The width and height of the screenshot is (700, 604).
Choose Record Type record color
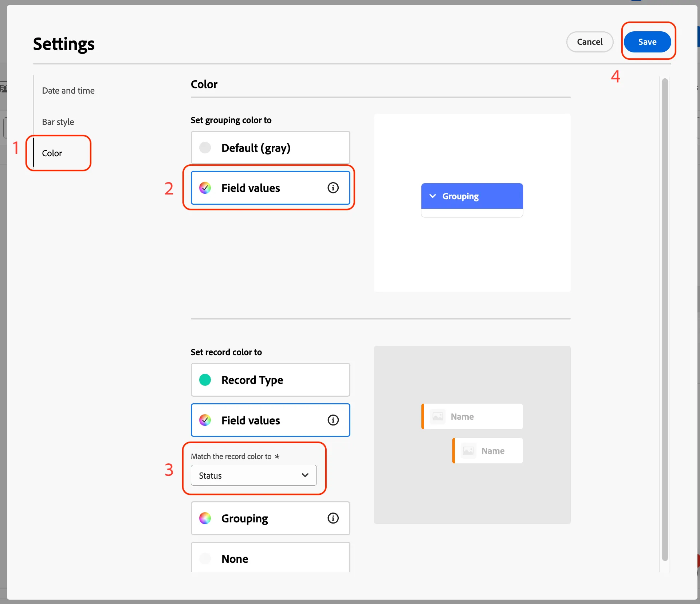270,380
